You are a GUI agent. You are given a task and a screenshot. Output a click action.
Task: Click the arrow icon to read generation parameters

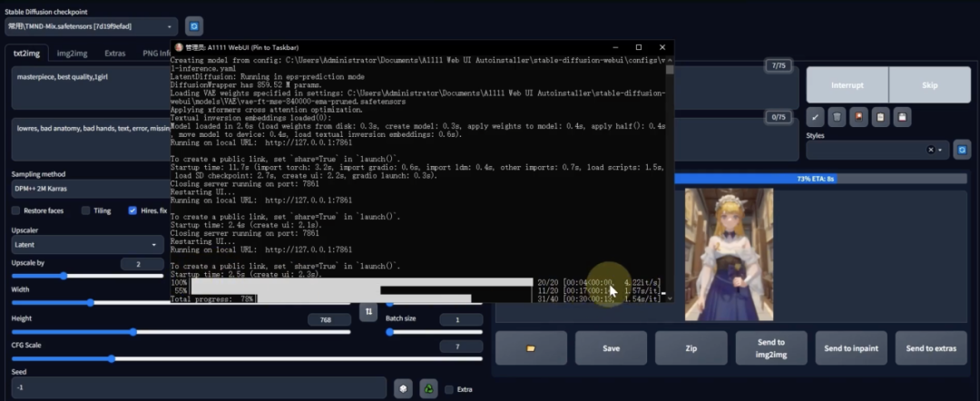click(815, 117)
